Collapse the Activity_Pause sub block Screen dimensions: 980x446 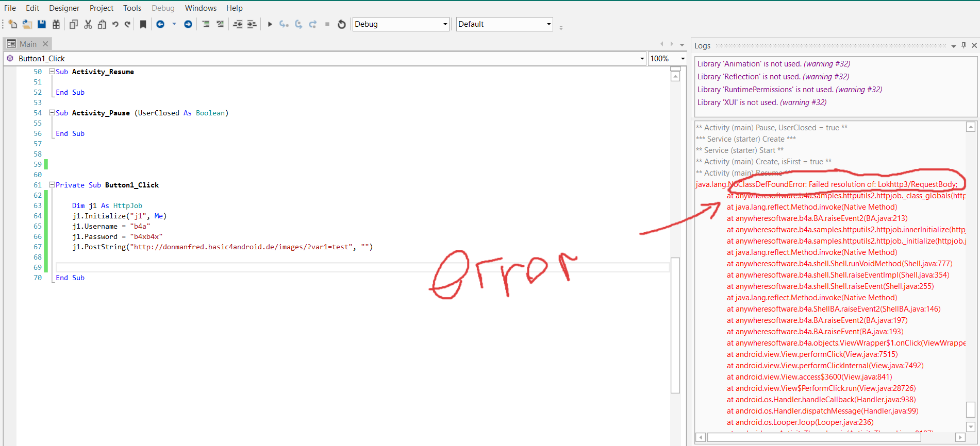52,113
